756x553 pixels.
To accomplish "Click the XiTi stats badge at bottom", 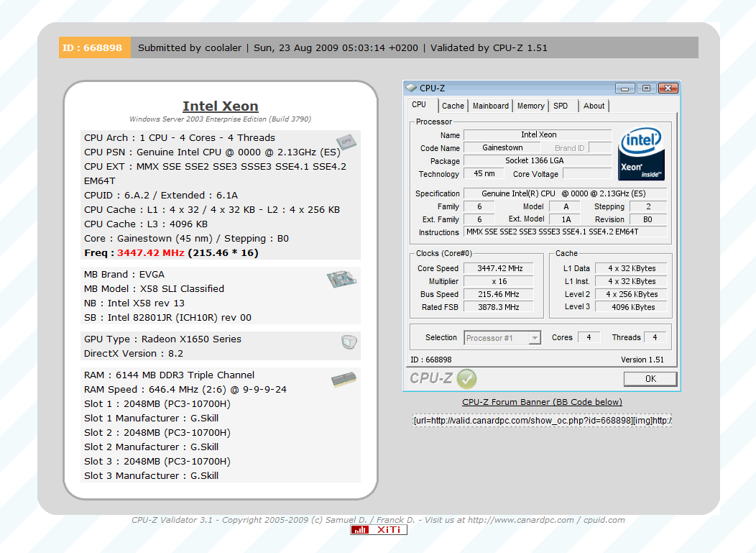I will point(379,530).
